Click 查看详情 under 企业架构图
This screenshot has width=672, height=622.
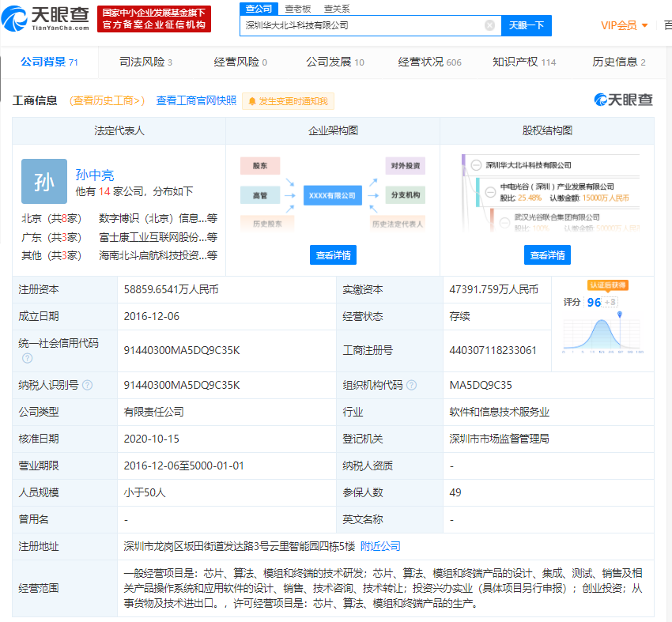tap(333, 255)
